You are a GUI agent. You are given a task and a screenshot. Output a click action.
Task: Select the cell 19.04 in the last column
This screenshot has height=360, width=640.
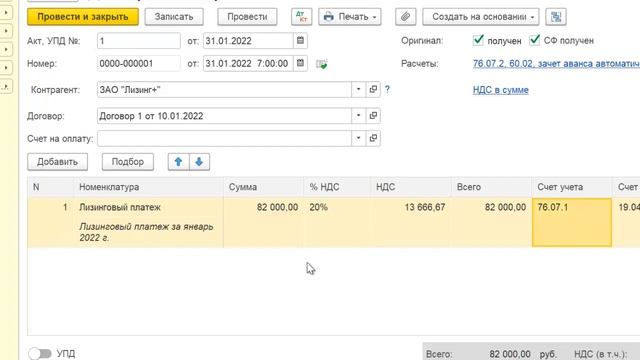click(x=626, y=222)
